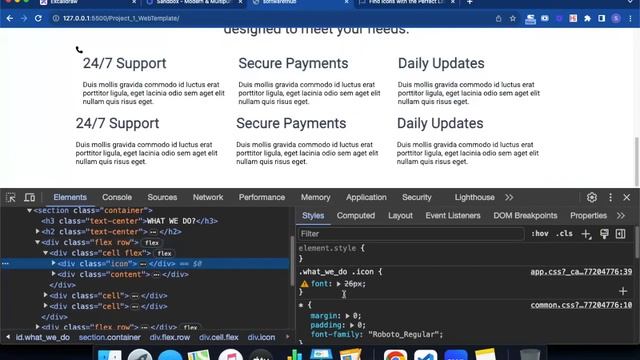Screen dimensions: 640x360
Task: Select div.cell.flex in breadcrumb
Action: 219,338
